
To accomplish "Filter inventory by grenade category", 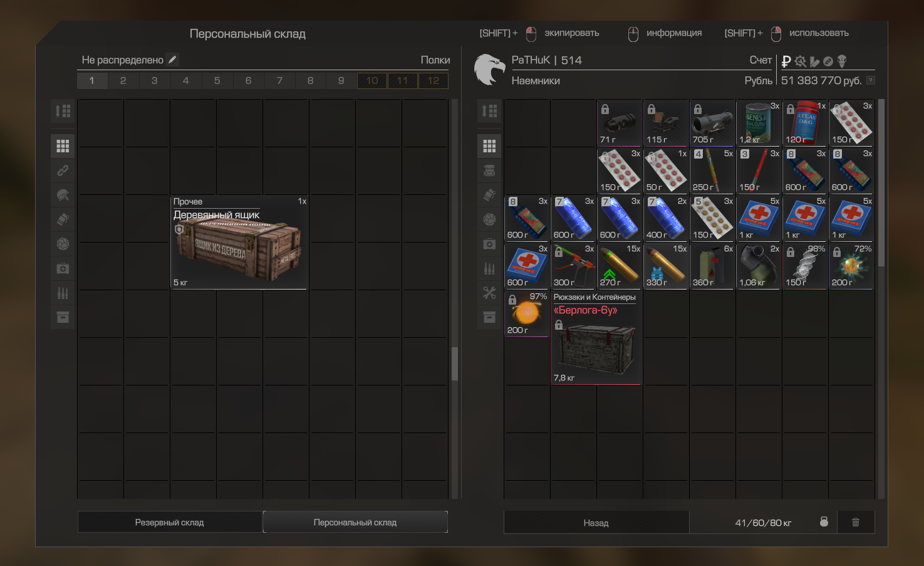I will coord(489,195).
